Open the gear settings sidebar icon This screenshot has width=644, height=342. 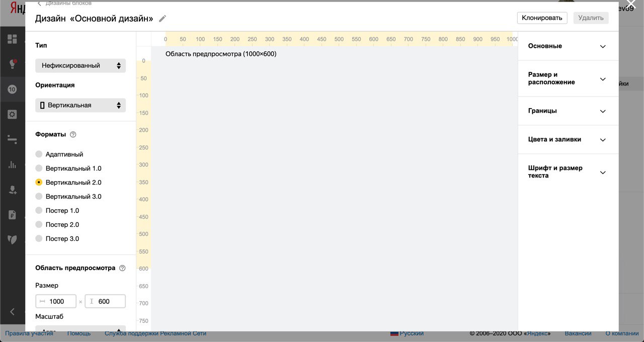[12, 115]
